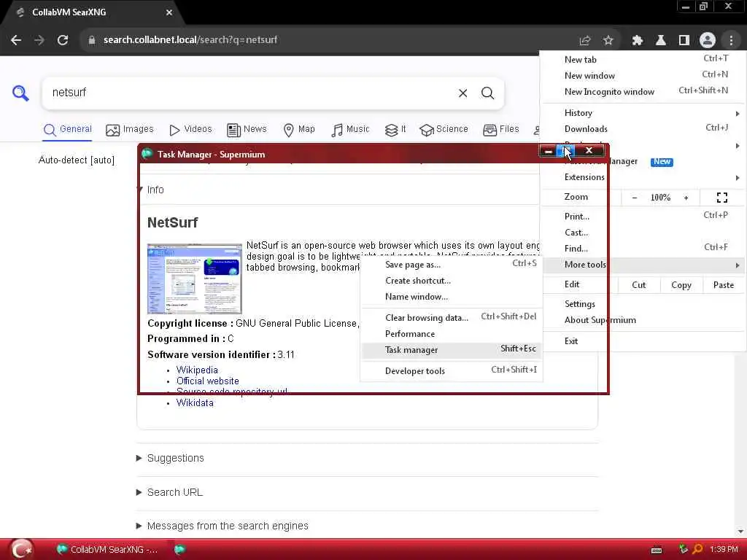Click the three-dot browser menu icon
The image size is (747, 560).
(x=731, y=41)
